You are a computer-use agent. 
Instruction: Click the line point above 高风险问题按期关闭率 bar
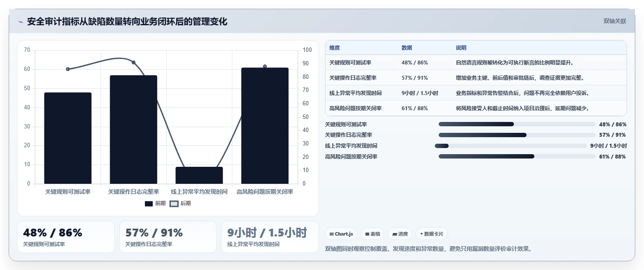click(x=265, y=66)
